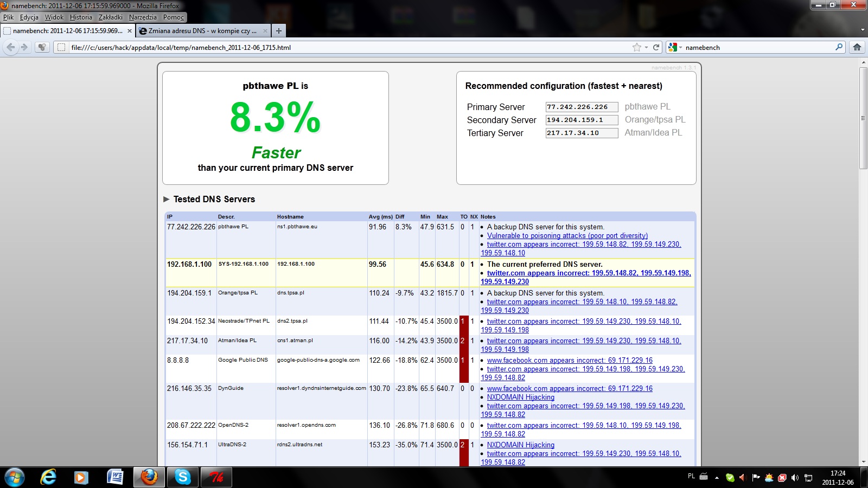Open the Widok menu
The width and height of the screenshot is (868, 488).
tap(54, 17)
